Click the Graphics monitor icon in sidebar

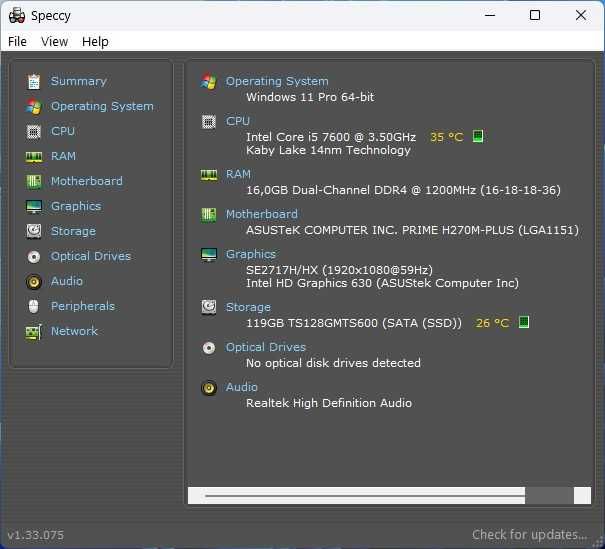(x=34, y=207)
